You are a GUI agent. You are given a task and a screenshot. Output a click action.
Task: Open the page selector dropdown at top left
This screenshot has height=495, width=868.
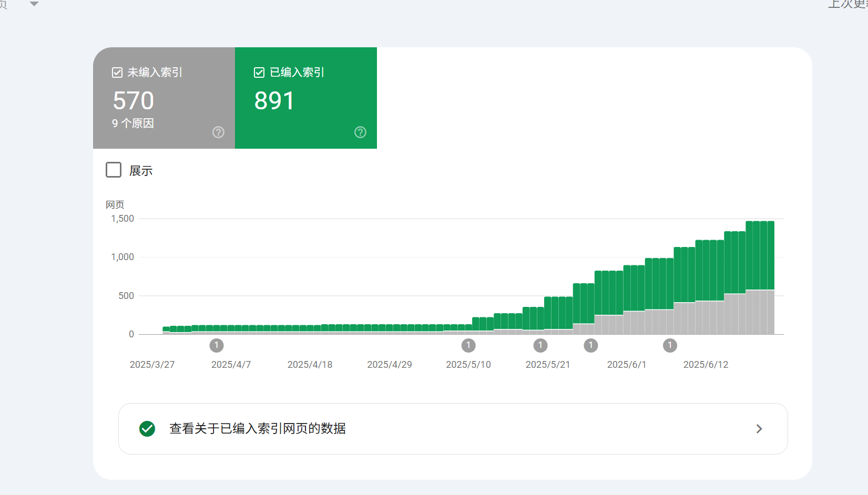point(34,4)
